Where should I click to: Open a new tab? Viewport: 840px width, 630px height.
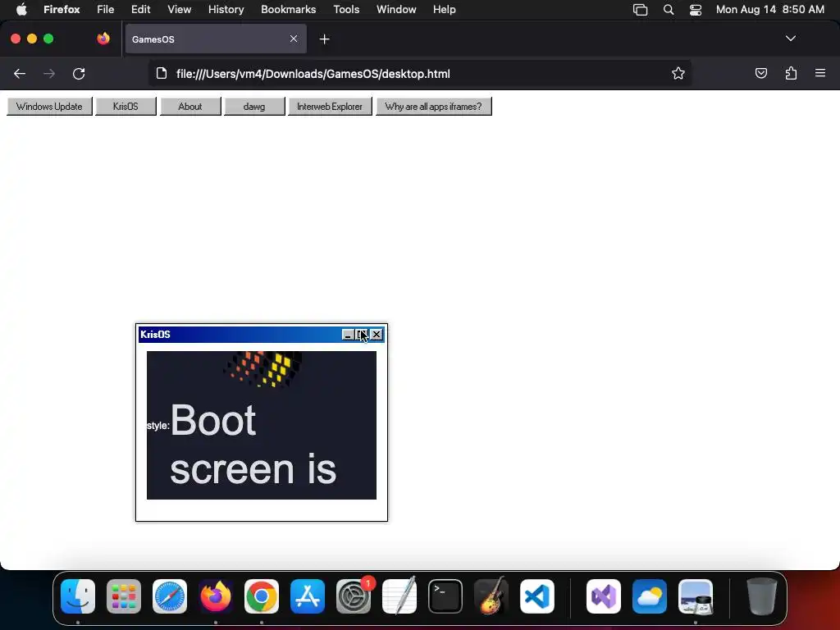pyautogui.click(x=324, y=39)
